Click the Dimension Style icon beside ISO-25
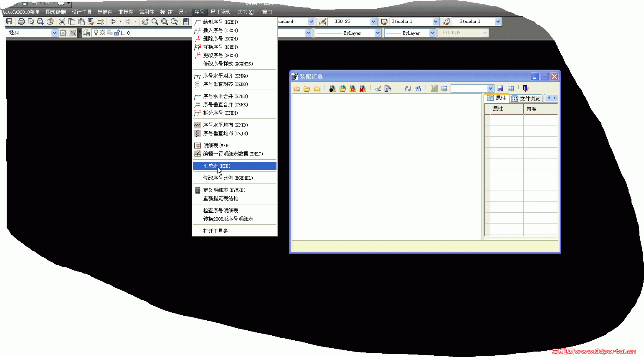Viewport: 644px width, 357px height. click(322, 22)
